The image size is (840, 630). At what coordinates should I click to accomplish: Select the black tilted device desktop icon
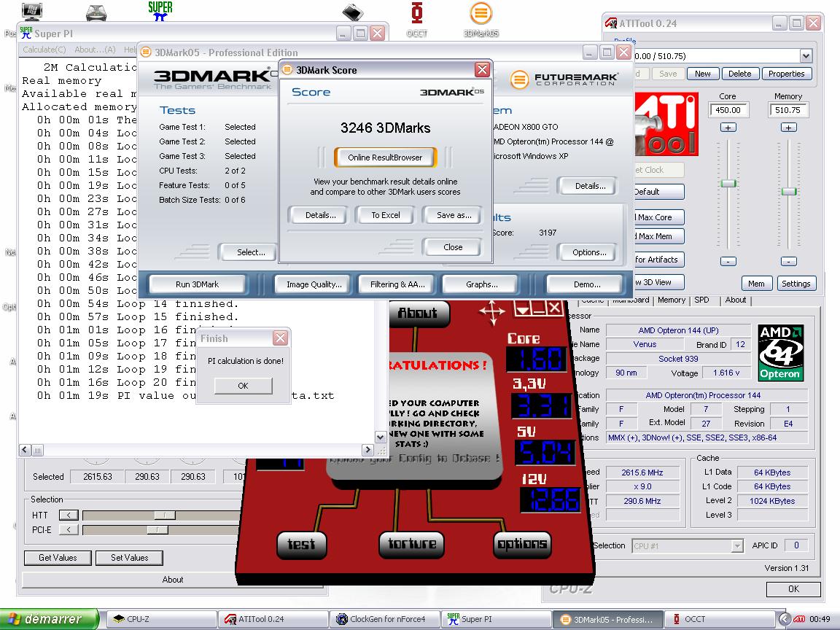tap(352, 12)
